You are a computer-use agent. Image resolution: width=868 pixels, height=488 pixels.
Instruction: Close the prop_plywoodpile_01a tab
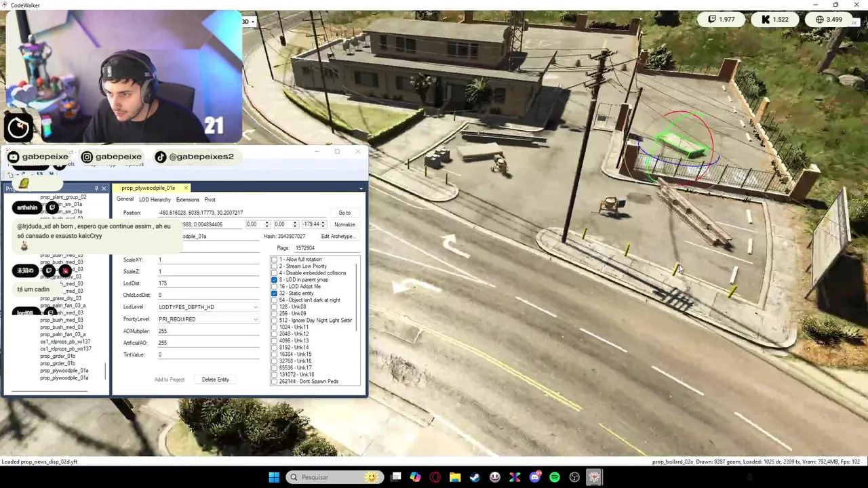(x=186, y=188)
